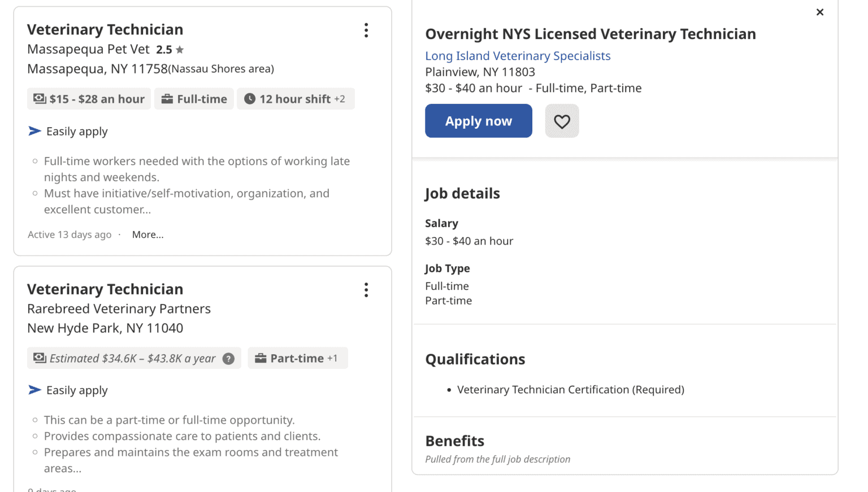Viewport: 868px width, 492px height.
Task: Click the salary icon on the $15 - $28 tag
Action: click(x=39, y=98)
